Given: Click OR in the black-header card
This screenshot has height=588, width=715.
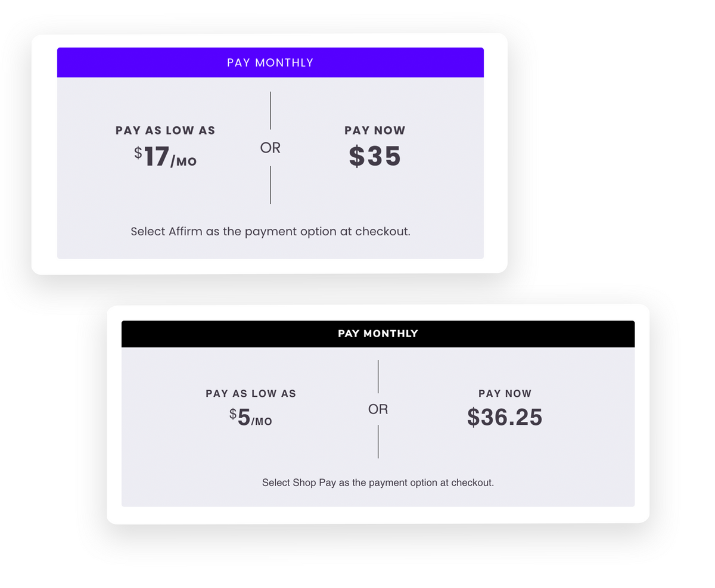Looking at the screenshot, I should pyautogui.click(x=378, y=409).
